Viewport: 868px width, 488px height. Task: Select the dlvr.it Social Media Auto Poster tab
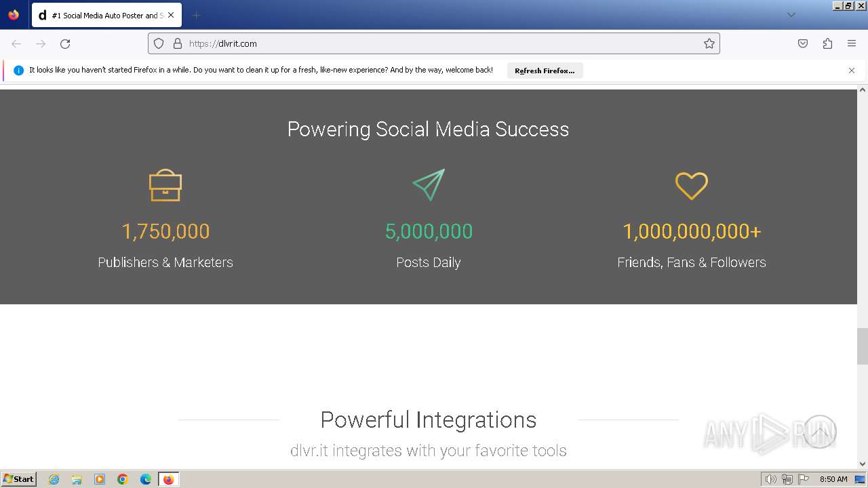106,15
